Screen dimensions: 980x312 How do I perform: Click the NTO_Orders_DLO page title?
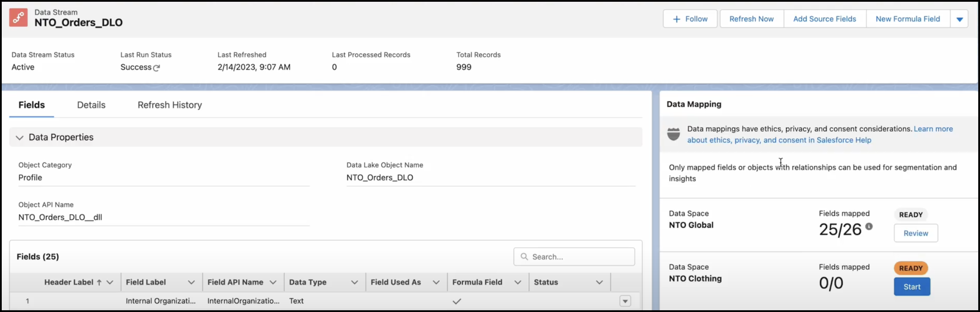coord(79,23)
